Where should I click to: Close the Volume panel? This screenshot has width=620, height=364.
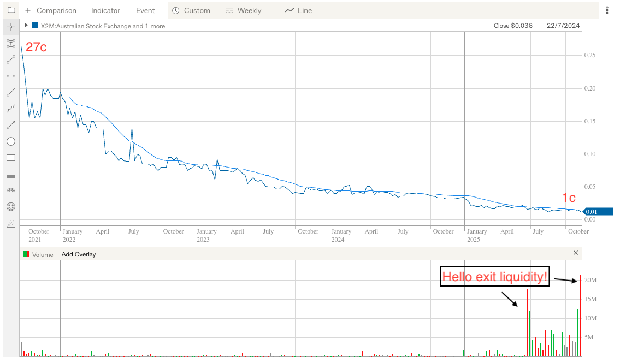pos(575,253)
